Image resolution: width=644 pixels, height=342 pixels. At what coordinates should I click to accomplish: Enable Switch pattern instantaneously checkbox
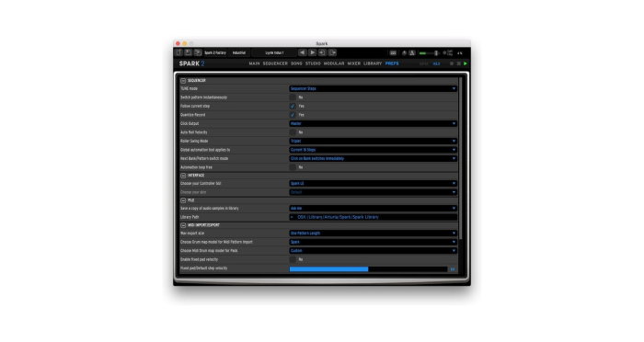[293, 97]
